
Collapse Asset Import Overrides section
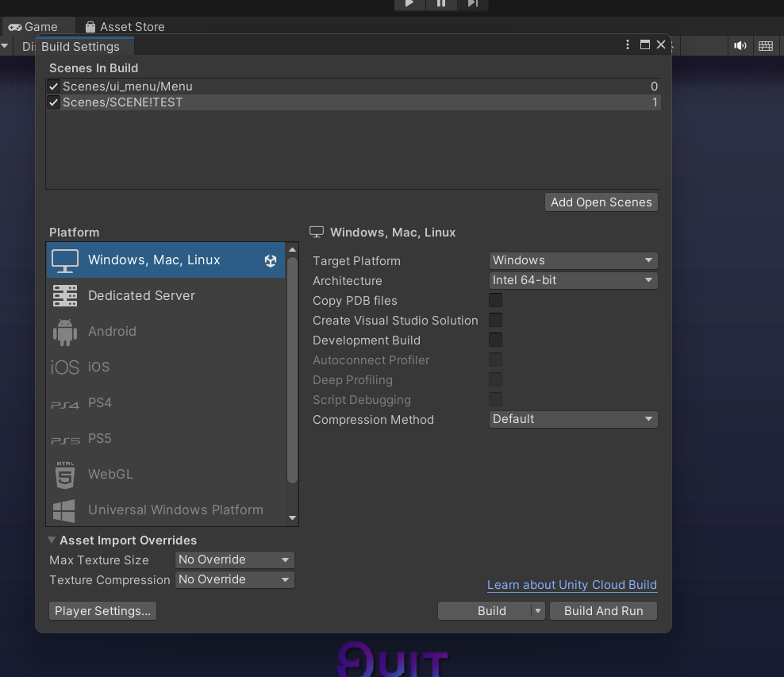tap(52, 540)
